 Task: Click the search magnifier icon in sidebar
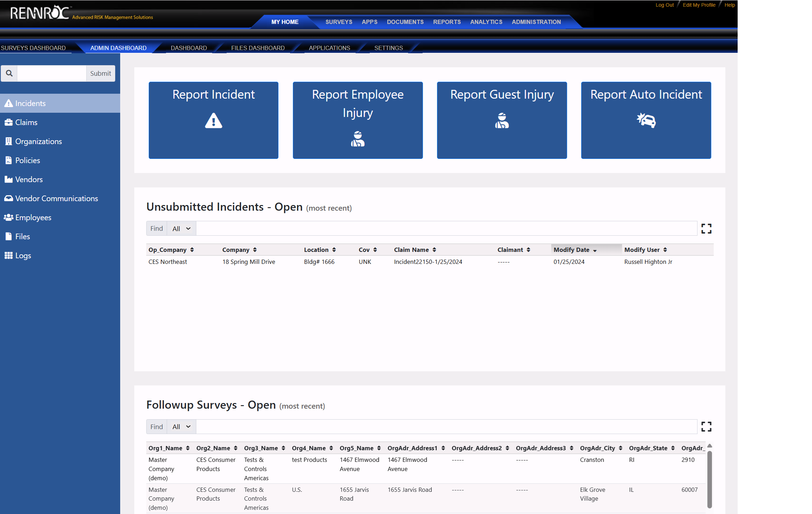pos(9,73)
